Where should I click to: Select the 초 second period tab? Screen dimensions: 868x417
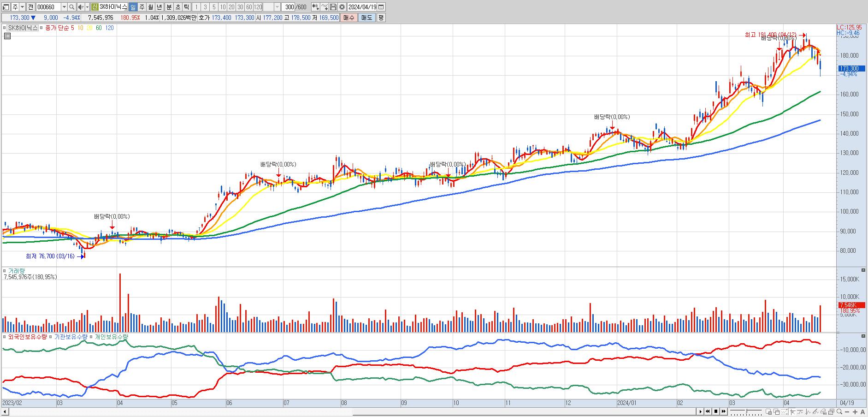[x=177, y=7]
